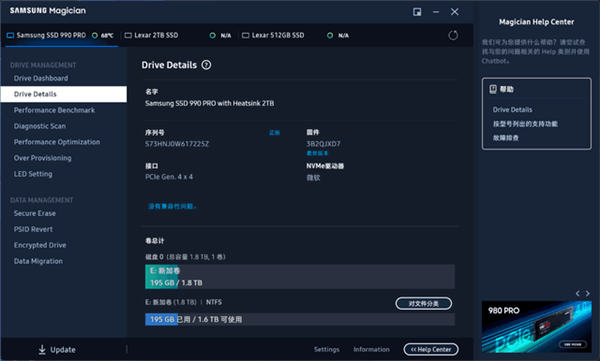Open Diagnostic Scan

(x=40, y=126)
